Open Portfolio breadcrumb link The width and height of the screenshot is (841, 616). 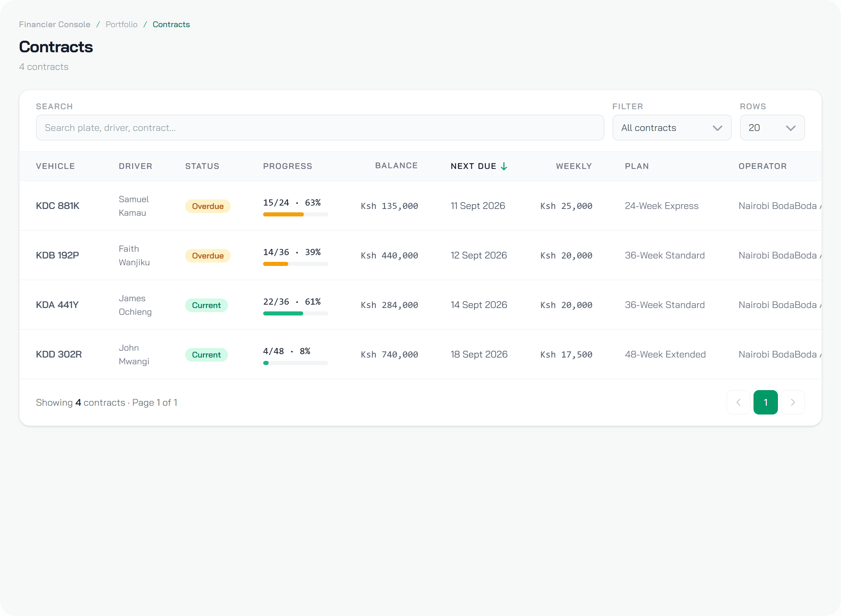pos(121,24)
